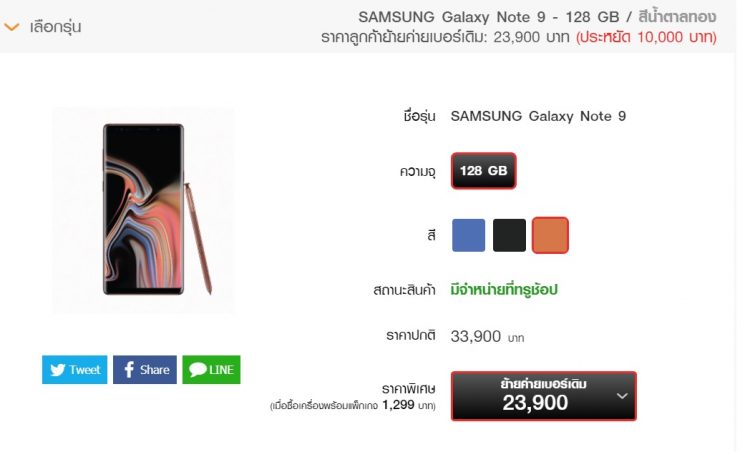The image size is (750, 452).
Task: Click the Twitter bird icon
Action: (57, 370)
